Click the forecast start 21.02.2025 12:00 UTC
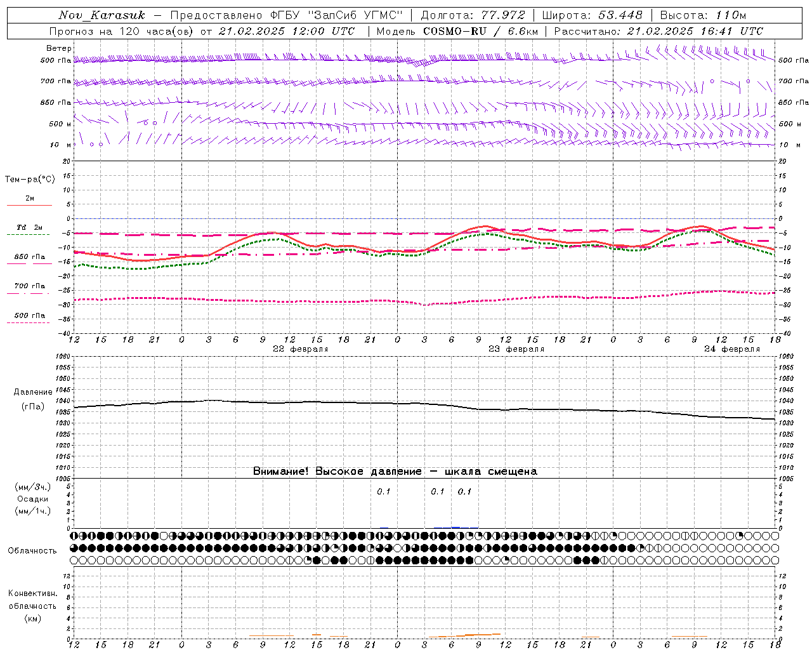The height and width of the screenshot is (650, 812). tap(287, 31)
